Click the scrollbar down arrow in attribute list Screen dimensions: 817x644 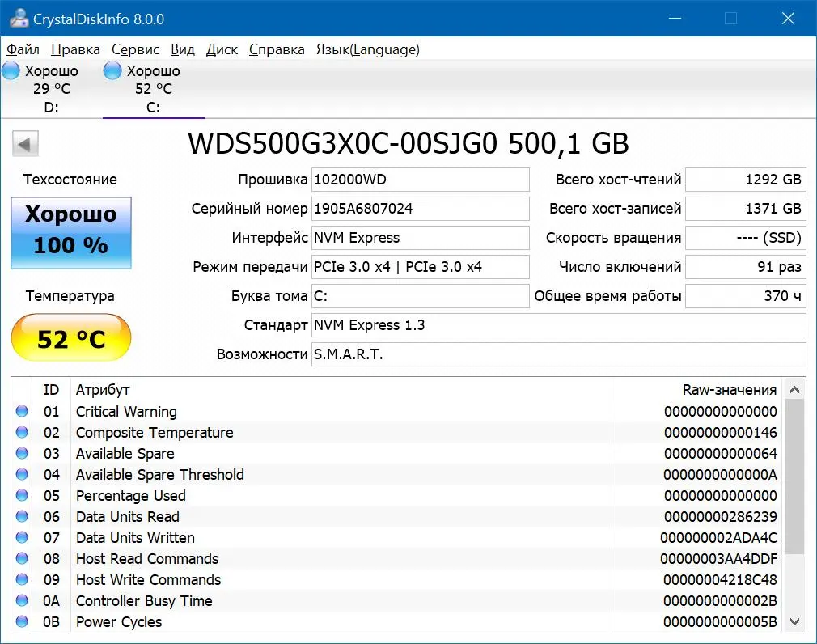794,621
